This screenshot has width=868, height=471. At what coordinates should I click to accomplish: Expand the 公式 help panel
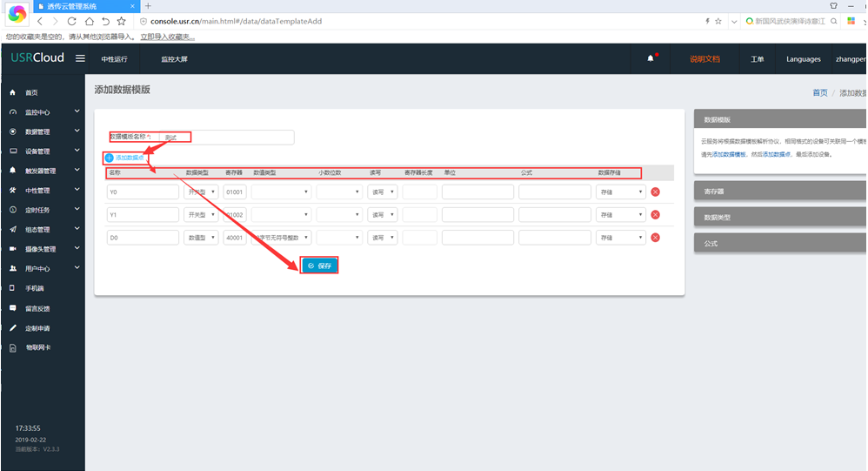point(779,244)
